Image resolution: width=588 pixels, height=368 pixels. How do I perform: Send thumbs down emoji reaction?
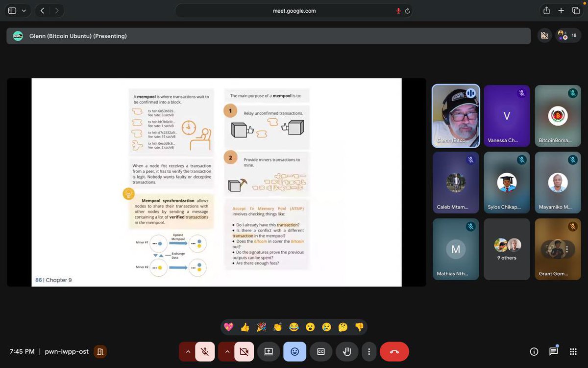359,327
